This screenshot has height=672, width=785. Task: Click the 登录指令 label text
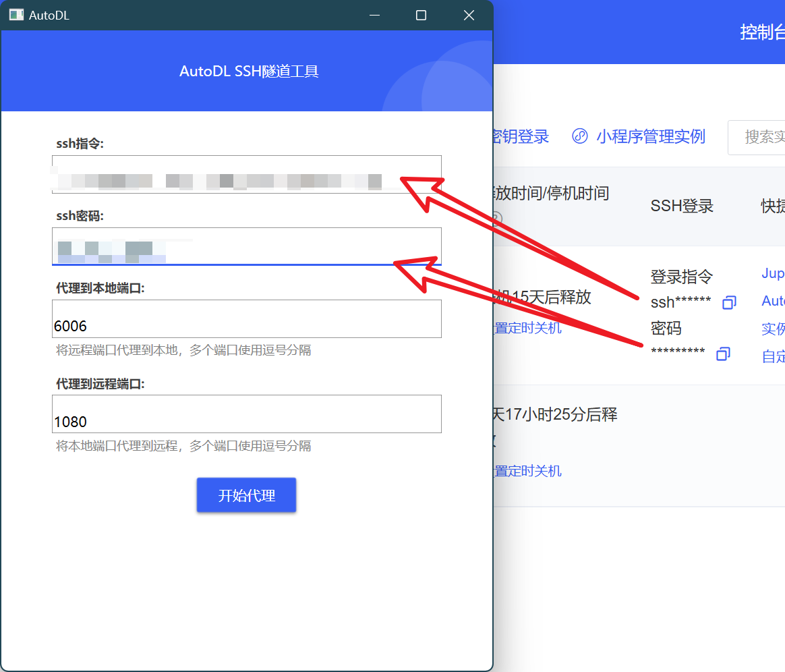click(681, 277)
